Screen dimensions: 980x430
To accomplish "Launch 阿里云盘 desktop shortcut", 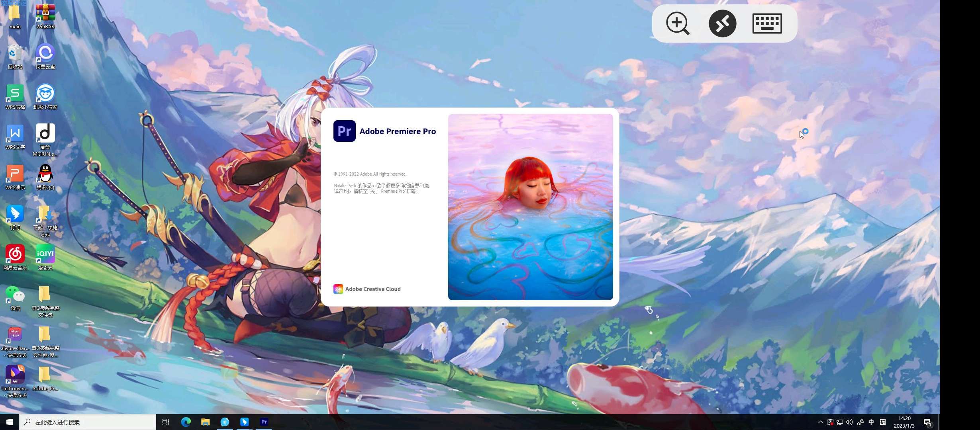I will pyautogui.click(x=45, y=56).
